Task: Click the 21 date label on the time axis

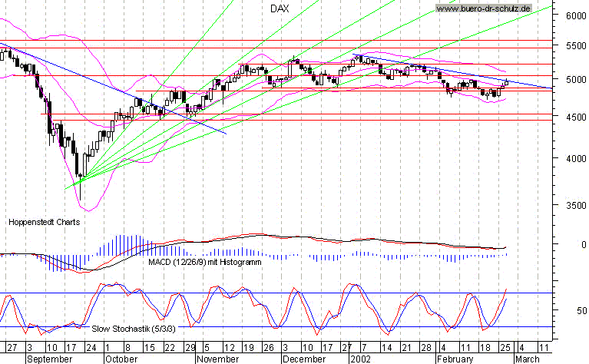Action: tap(406, 347)
